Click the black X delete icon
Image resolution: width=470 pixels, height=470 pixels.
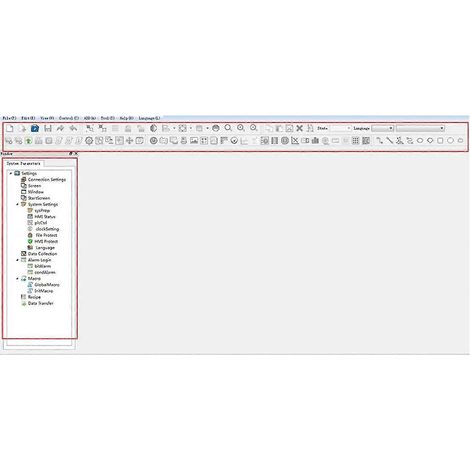pos(300,128)
